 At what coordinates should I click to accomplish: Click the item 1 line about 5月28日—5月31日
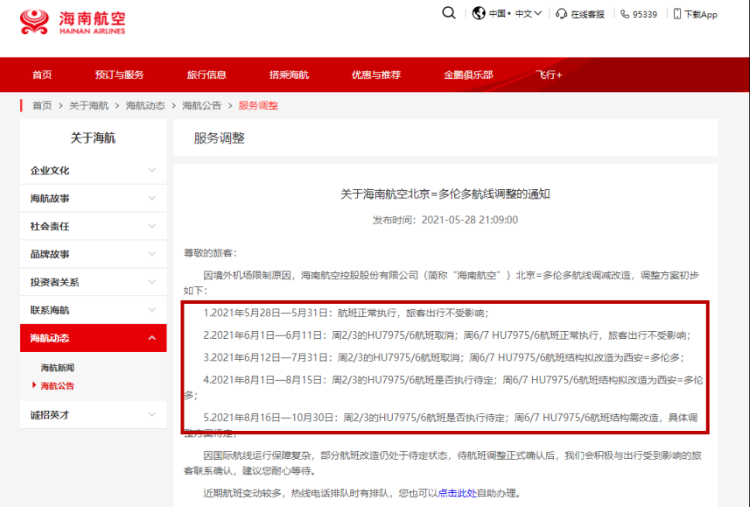pyautogui.click(x=346, y=313)
